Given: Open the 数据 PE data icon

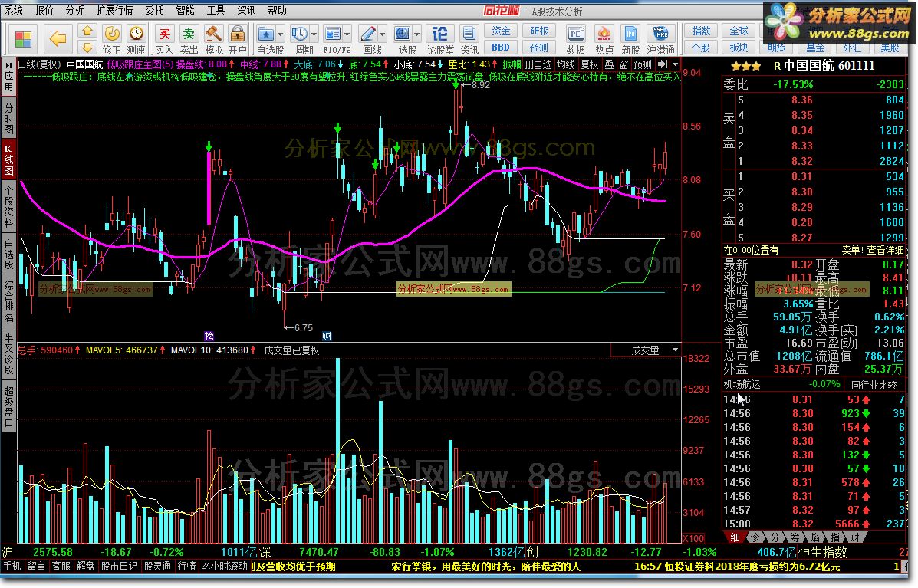Looking at the screenshot, I should tap(575, 41).
